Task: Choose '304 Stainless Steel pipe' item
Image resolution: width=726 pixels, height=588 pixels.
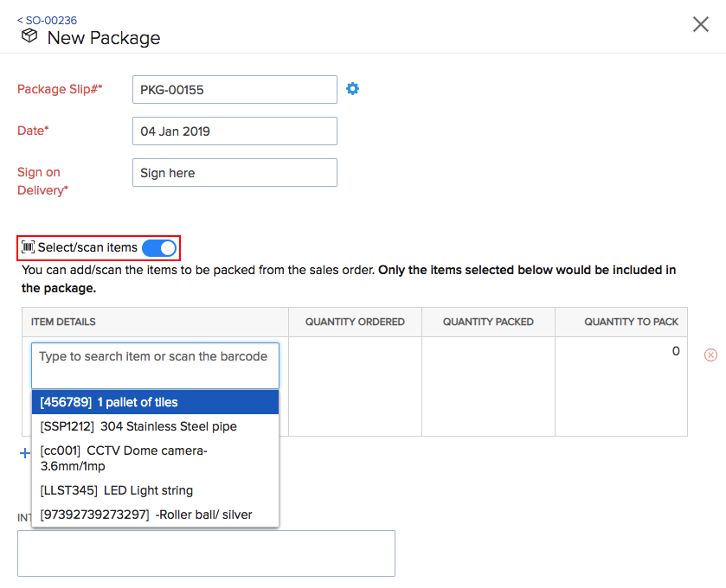Action: click(155, 426)
